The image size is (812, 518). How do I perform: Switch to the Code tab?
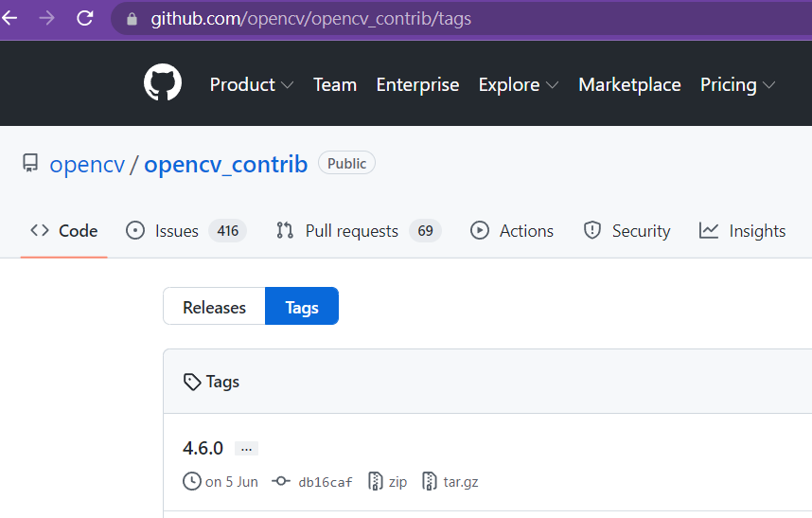pyautogui.click(x=63, y=230)
